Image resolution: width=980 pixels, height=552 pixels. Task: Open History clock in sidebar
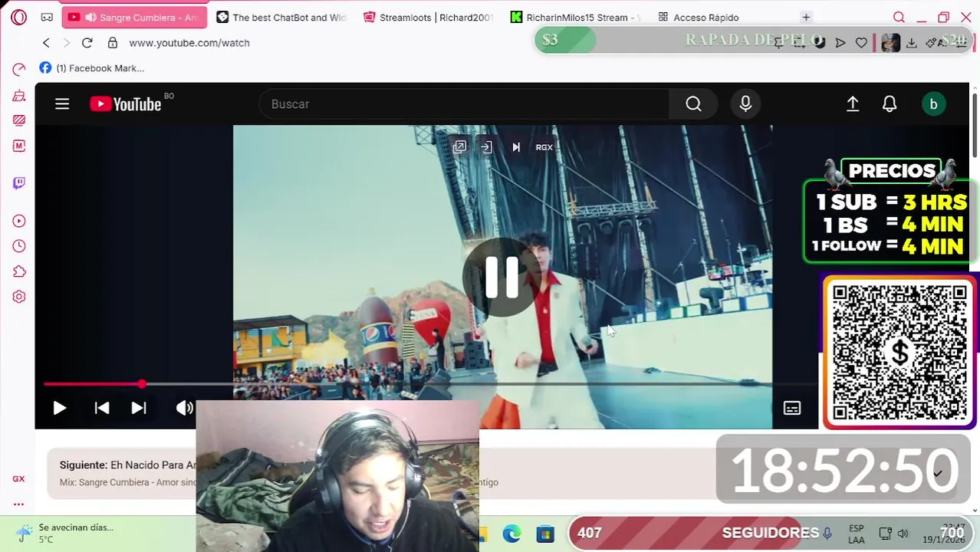[19, 246]
